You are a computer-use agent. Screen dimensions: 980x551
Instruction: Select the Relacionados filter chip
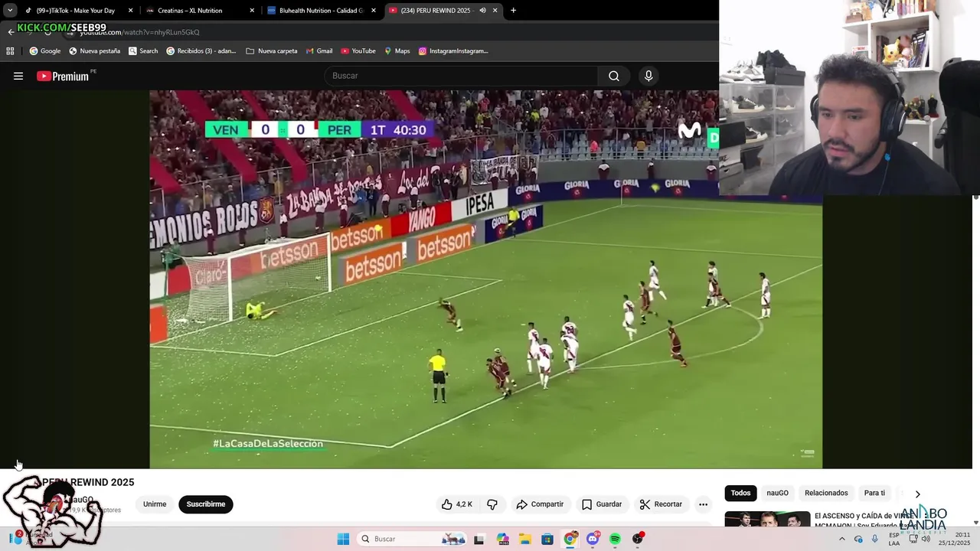[x=826, y=493]
